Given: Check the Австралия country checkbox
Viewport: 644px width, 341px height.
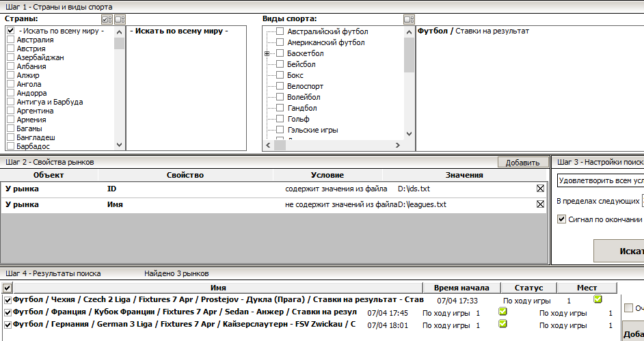Looking at the screenshot, I should [11, 40].
